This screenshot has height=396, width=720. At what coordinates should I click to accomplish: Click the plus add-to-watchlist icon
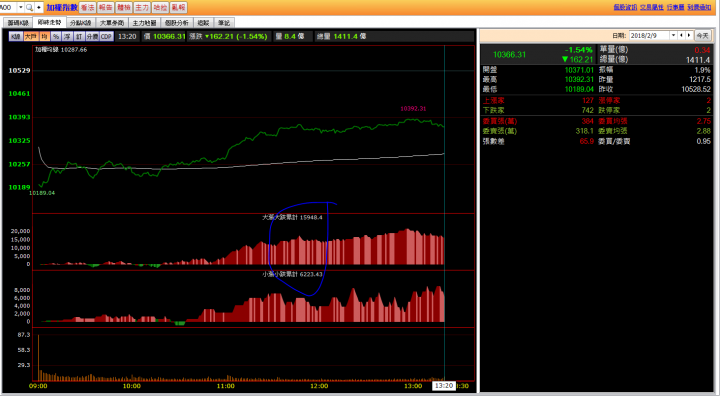39,7
